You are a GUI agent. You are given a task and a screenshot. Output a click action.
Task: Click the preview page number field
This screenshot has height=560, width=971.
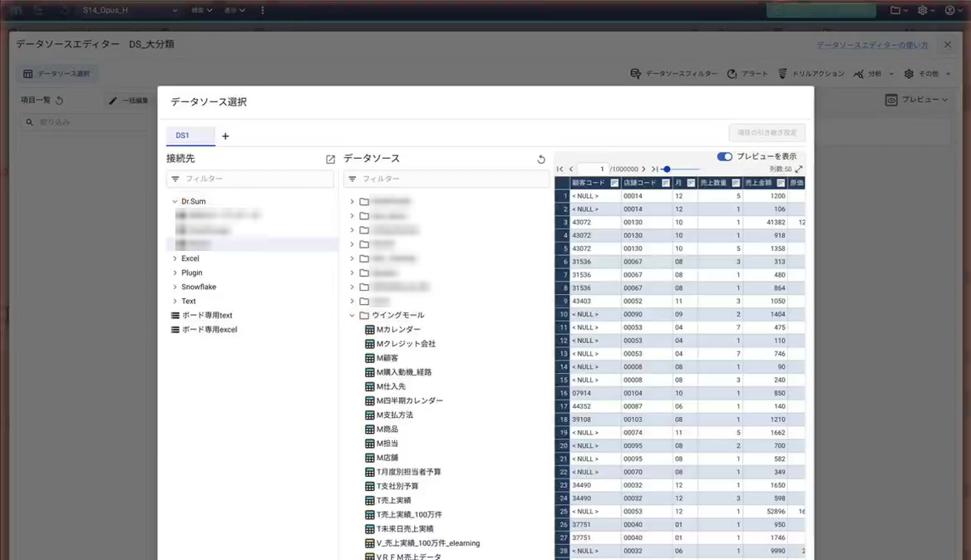click(x=594, y=169)
